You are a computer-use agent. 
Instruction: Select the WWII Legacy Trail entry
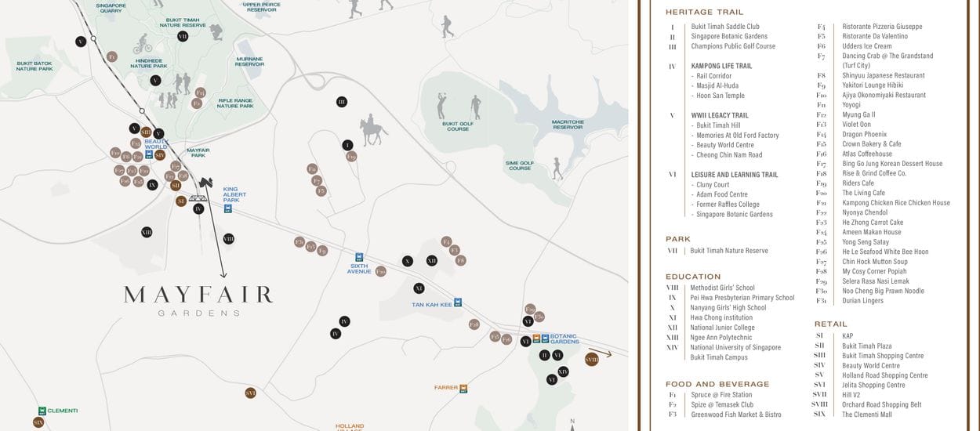(x=720, y=115)
